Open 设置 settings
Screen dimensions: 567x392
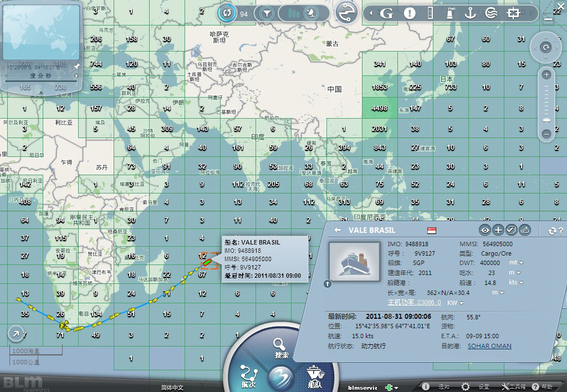point(476,386)
